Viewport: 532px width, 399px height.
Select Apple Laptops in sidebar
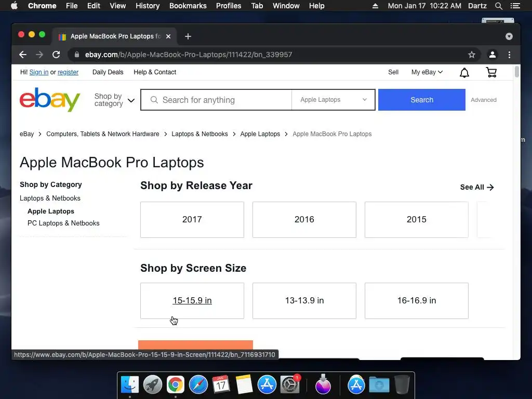tap(51, 211)
